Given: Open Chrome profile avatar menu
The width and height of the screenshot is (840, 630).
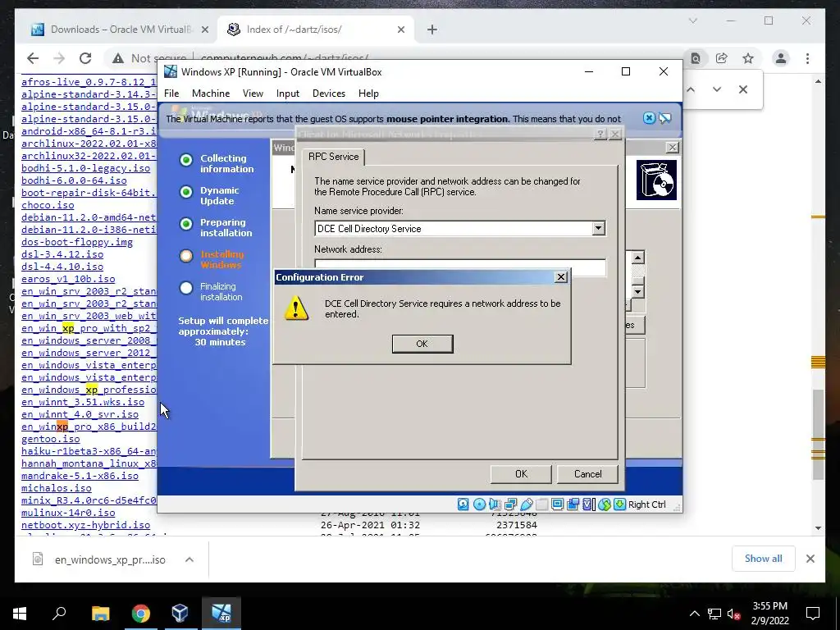Looking at the screenshot, I should [x=781, y=58].
